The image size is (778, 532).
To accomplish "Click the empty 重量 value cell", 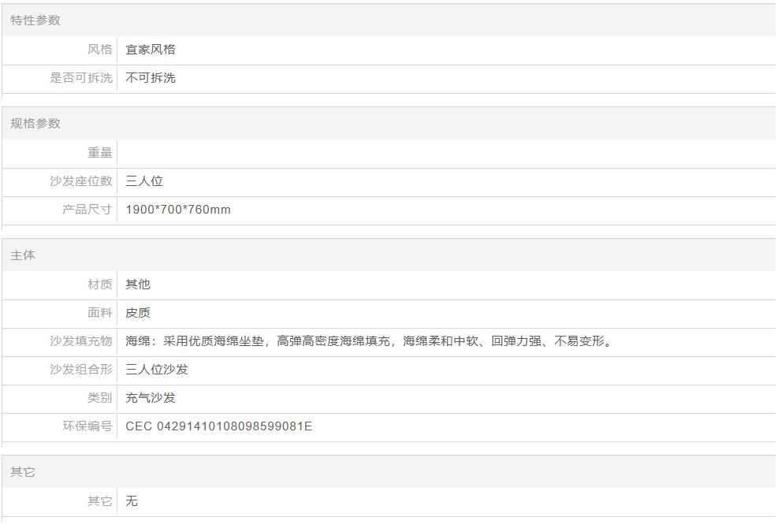I will pyautogui.click(x=441, y=153).
